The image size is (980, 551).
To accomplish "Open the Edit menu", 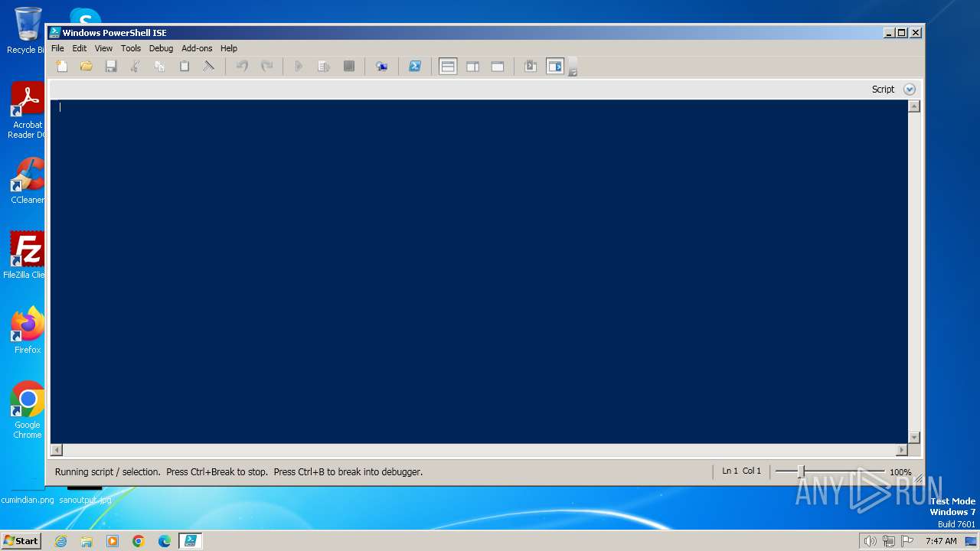I will pyautogui.click(x=80, y=48).
